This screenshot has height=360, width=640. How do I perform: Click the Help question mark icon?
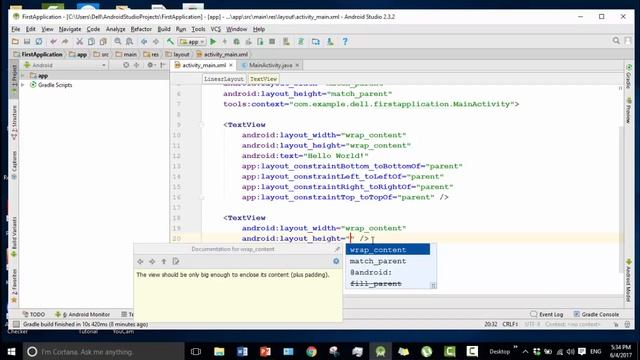[x=345, y=42]
